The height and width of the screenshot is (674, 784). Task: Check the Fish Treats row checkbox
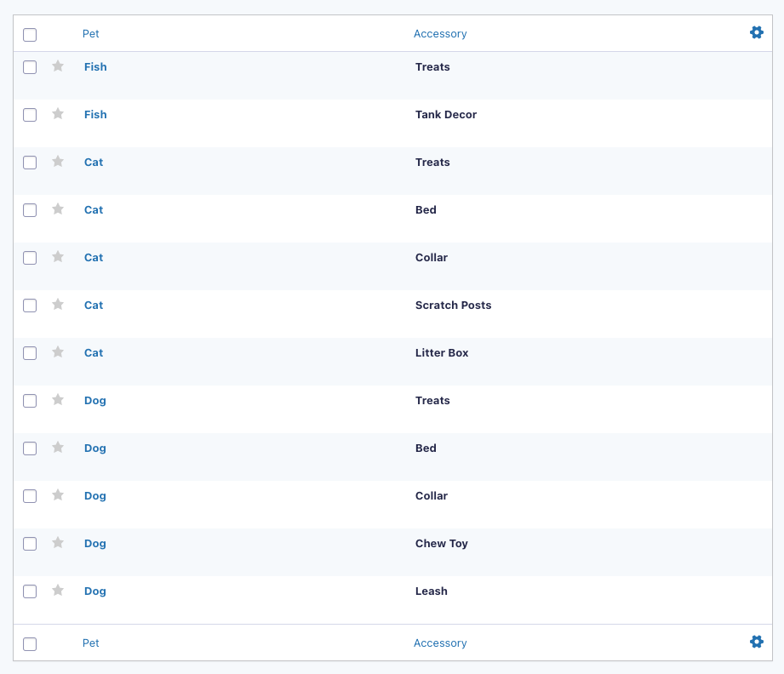click(x=30, y=67)
